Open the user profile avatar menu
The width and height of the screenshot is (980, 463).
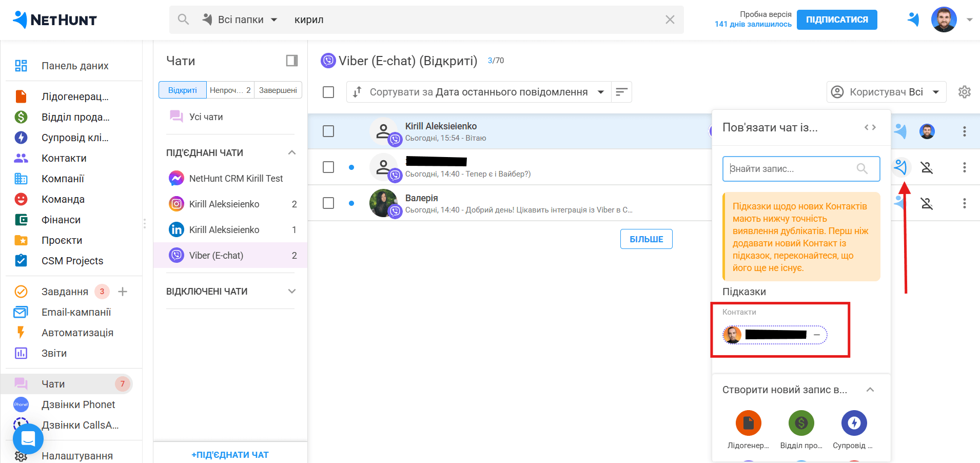944,20
